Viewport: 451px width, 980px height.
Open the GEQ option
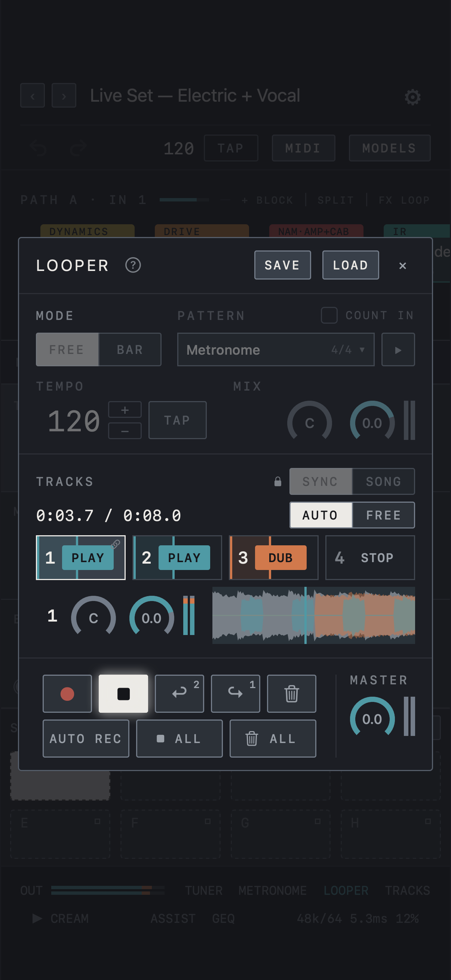coord(223,918)
